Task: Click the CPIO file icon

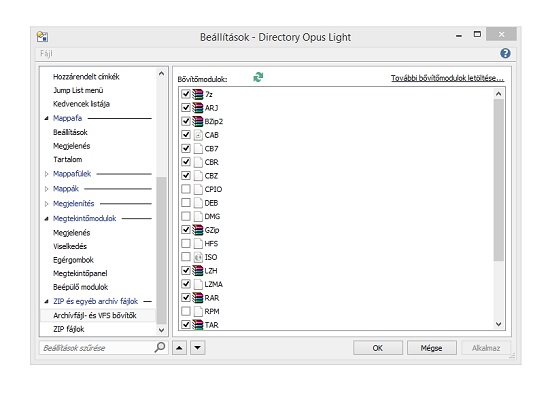Action: [x=199, y=189]
